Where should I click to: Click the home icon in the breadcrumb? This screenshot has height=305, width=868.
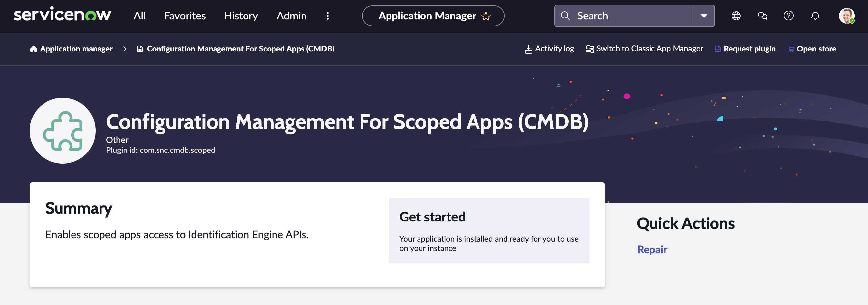click(x=33, y=49)
